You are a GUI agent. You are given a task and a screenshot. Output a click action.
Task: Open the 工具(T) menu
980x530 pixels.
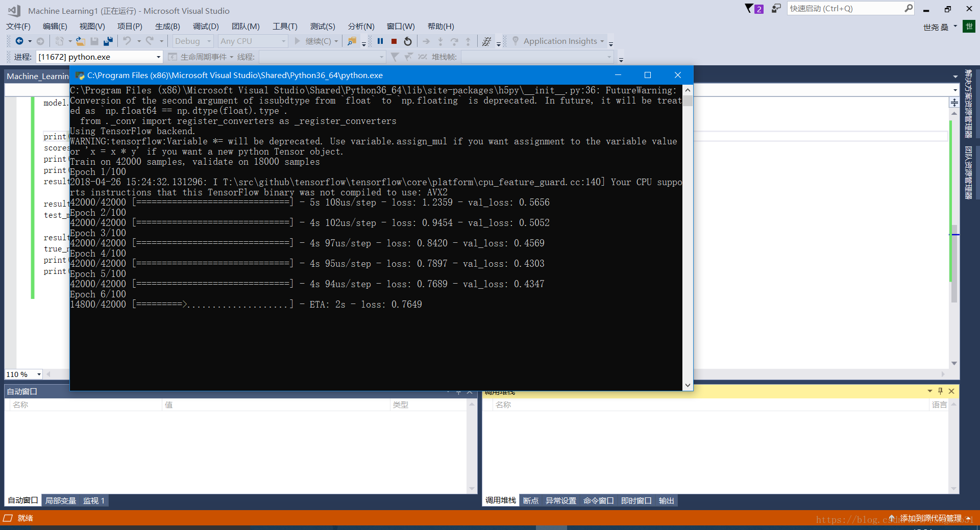coord(285,27)
